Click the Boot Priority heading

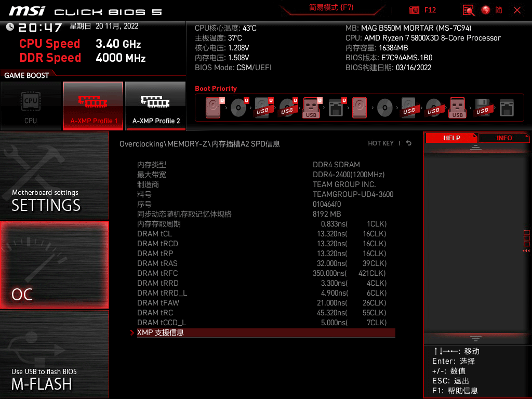click(x=216, y=88)
